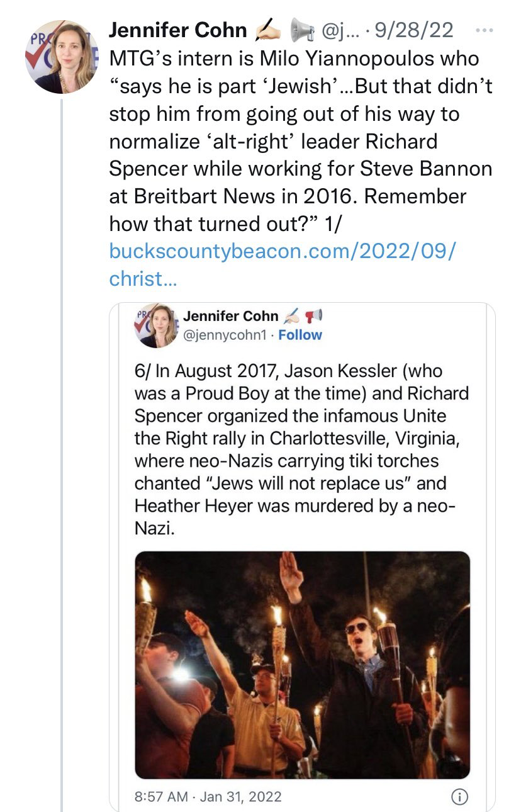Image resolution: width=521 pixels, height=812 pixels.
Task: Click the megaphone emoji in the quoted tweet header
Action: 310,317
